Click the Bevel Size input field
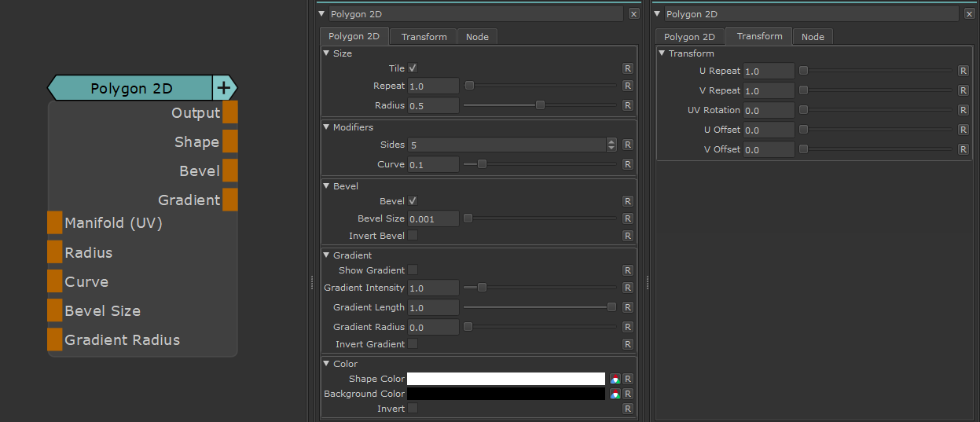This screenshot has width=980, height=422. pyautogui.click(x=433, y=219)
